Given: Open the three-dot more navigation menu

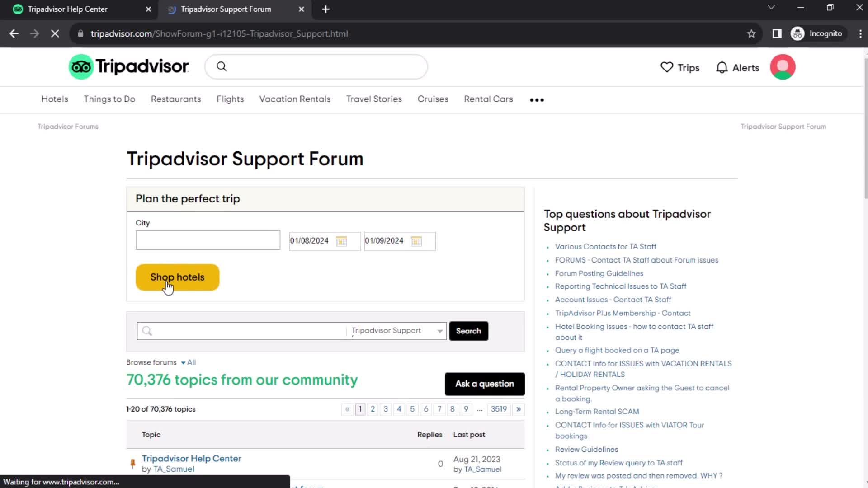Looking at the screenshot, I should coord(537,100).
